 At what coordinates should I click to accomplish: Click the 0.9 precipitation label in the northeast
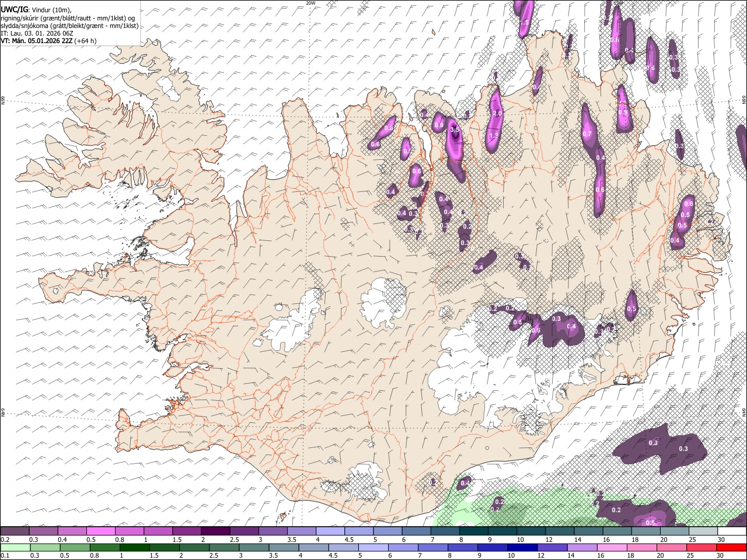(x=623, y=113)
